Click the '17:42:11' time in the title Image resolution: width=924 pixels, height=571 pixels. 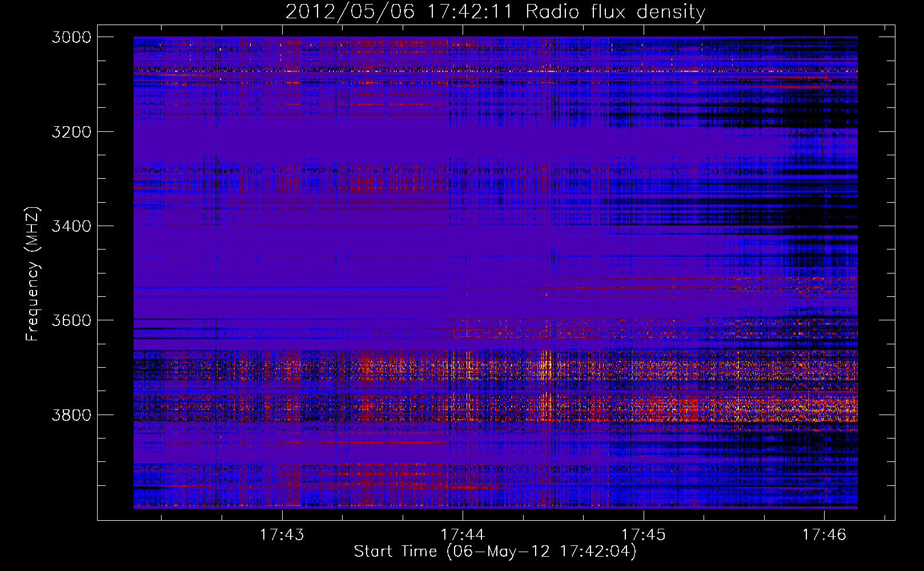[x=470, y=12]
